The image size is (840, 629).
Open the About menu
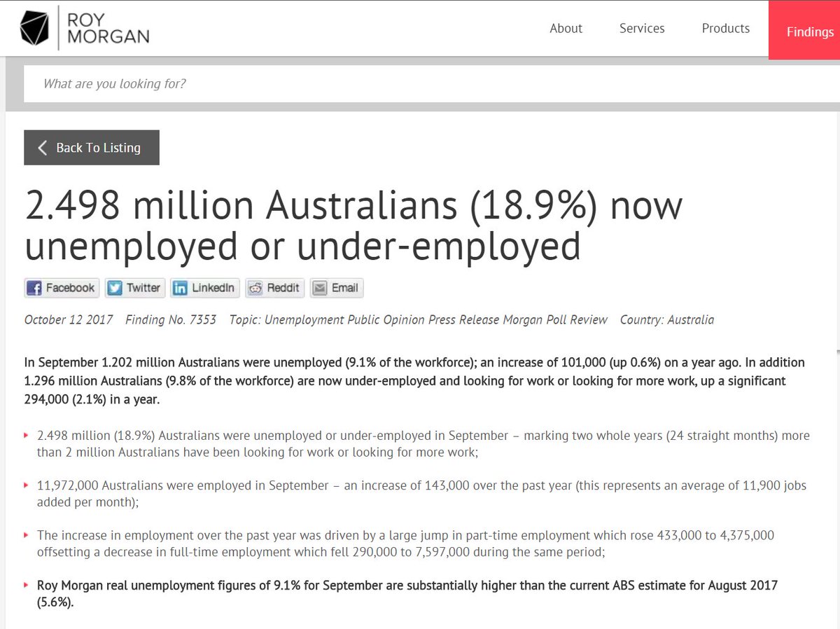[x=566, y=28]
